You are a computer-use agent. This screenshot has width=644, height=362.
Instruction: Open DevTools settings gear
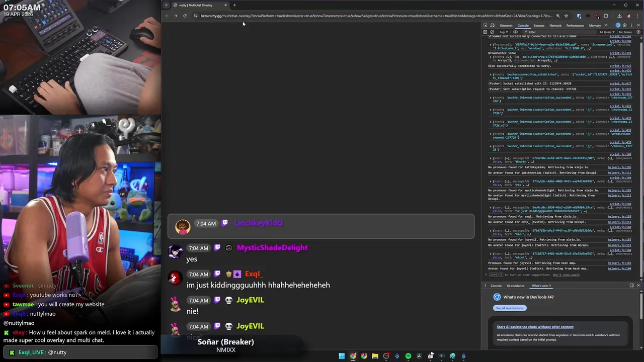(x=624, y=25)
